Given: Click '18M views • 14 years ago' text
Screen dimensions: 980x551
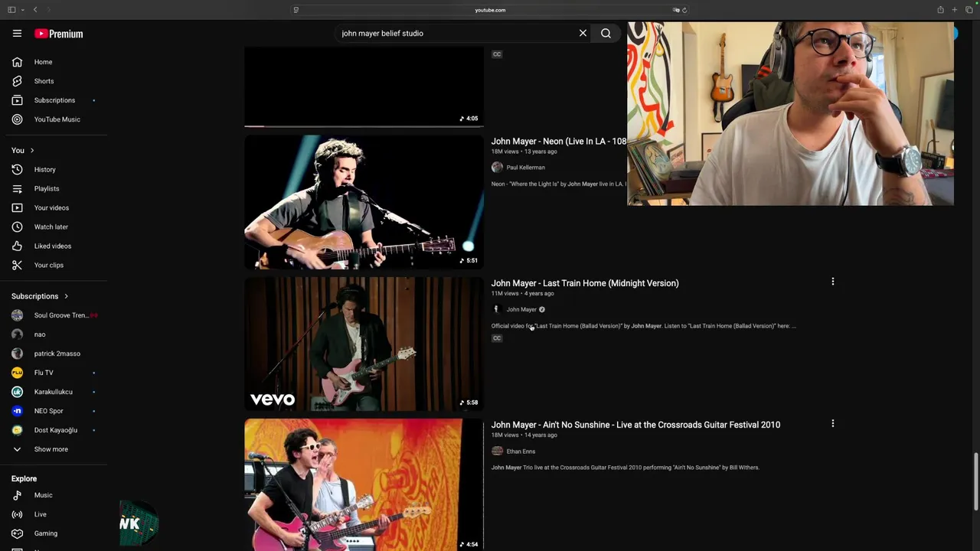Looking at the screenshot, I should coord(524,435).
